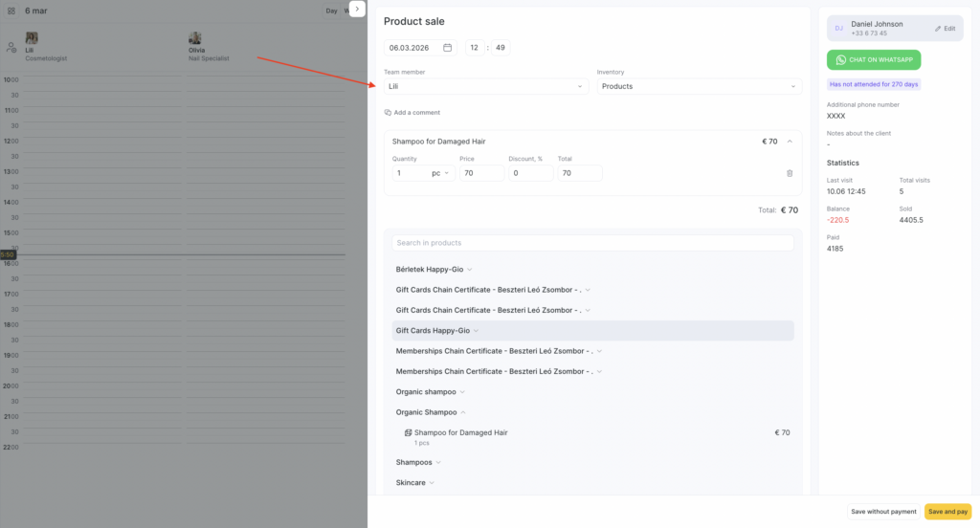Viewport: 980px width, 528px height.
Task: Click Save and pay button
Action: point(947,512)
